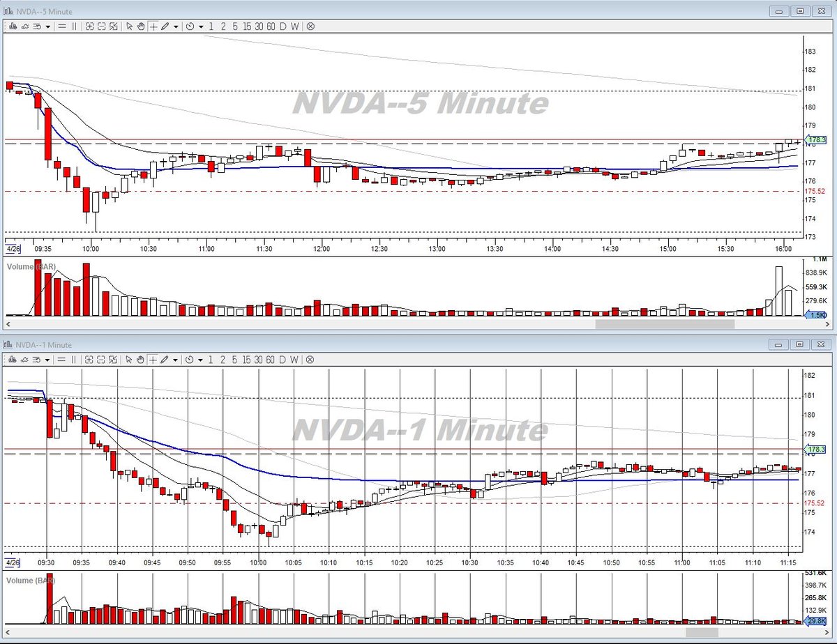Open the clock interval dropdown on the 5 Minute chart
Image resolution: width=837 pixels, height=644 pixels.
tap(201, 26)
